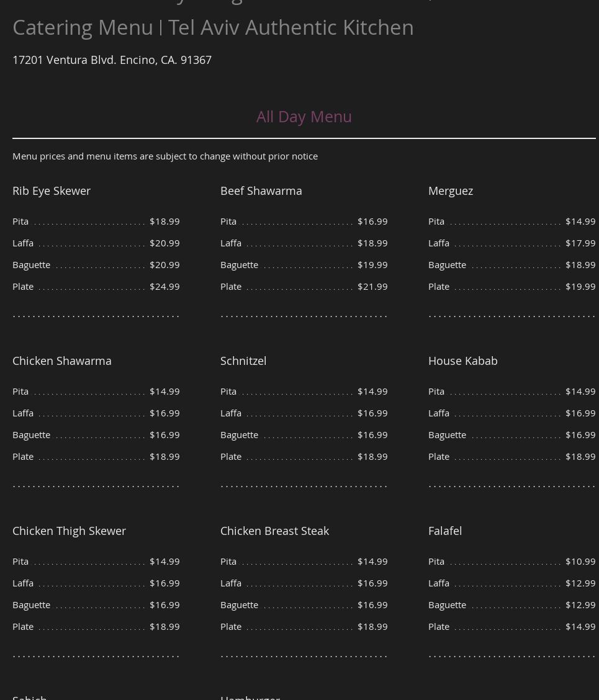Viewport: 599px width, 700px height.
Task: Click the Merguez Laffa $17.99 price
Action: click(x=580, y=243)
